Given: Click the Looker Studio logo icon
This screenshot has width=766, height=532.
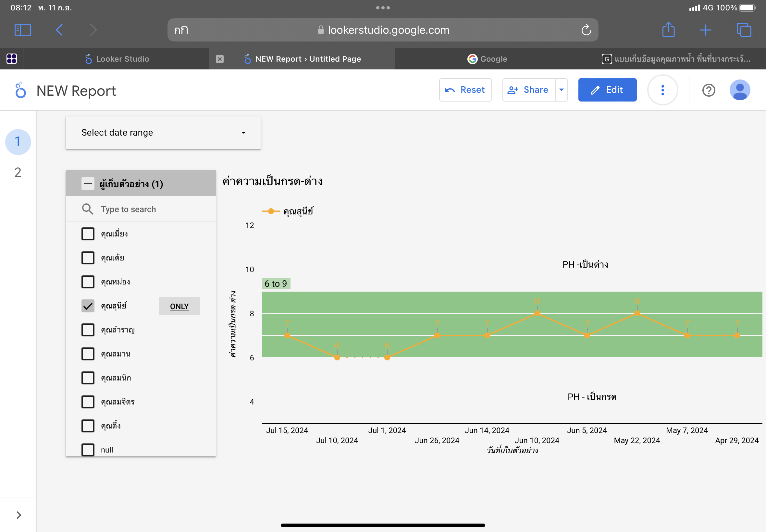Looking at the screenshot, I should click(21, 90).
